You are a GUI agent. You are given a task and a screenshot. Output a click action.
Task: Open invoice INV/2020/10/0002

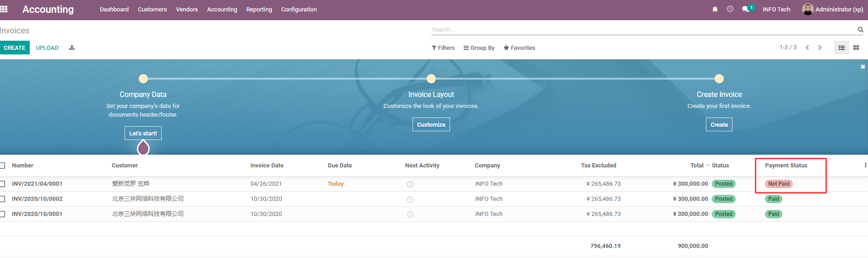point(37,199)
